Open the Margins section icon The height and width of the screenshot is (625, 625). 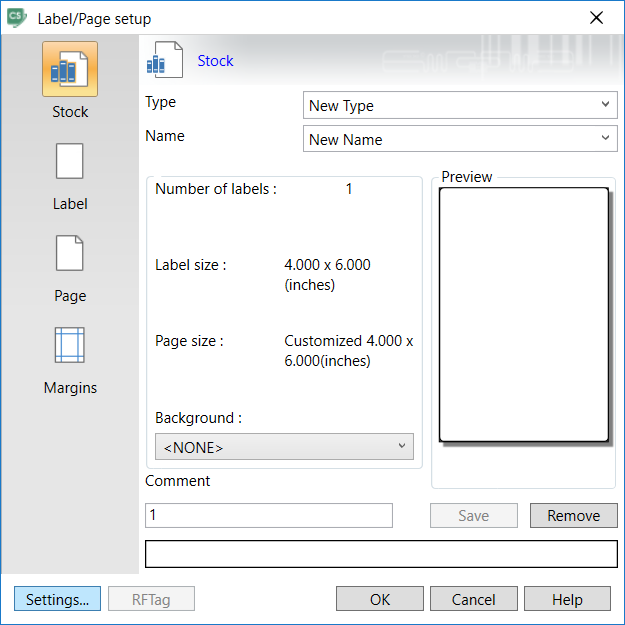click(x=70, y=346)
